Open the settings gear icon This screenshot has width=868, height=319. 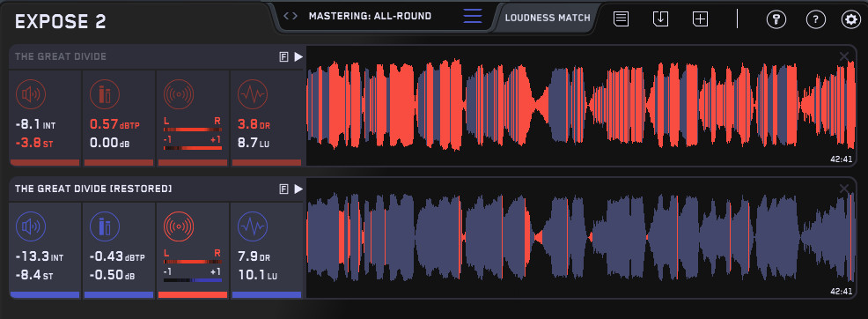pyautogui.click(x=851, y=19)
